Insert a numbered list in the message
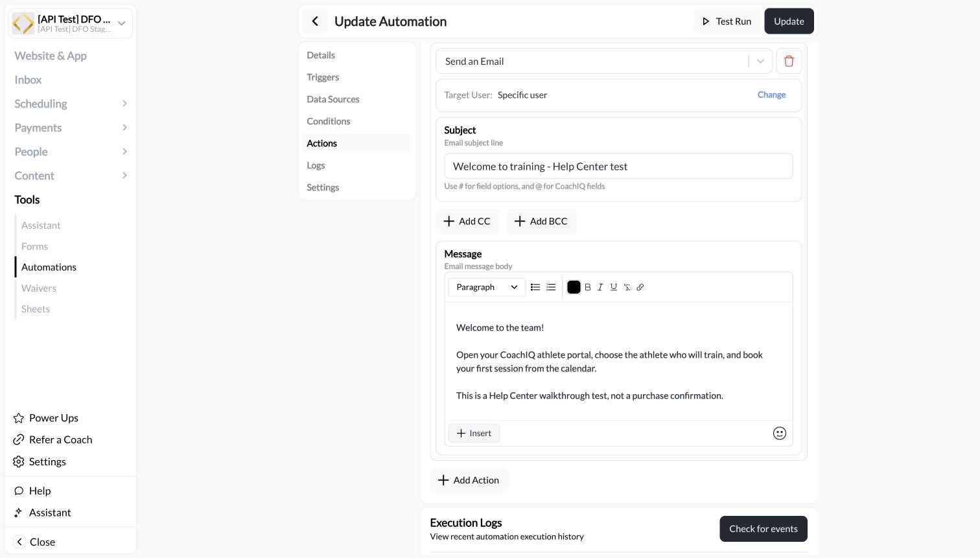The width and height of the screenshot is (980, 558). [x=551, y=287]
